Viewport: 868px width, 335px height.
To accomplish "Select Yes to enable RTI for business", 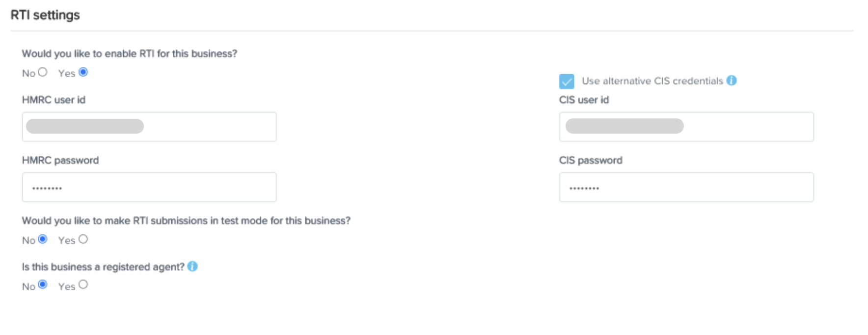I will pyautogui.click(x=83, y=72).
